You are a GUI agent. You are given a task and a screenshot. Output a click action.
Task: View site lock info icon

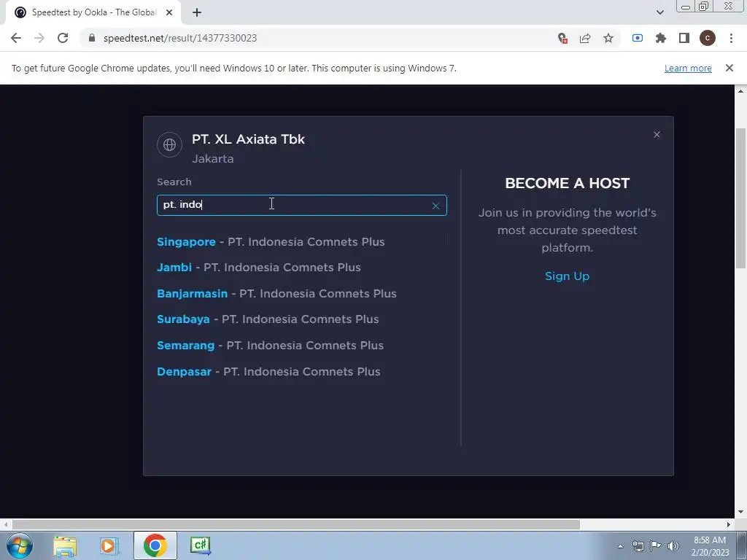point(92,38)
